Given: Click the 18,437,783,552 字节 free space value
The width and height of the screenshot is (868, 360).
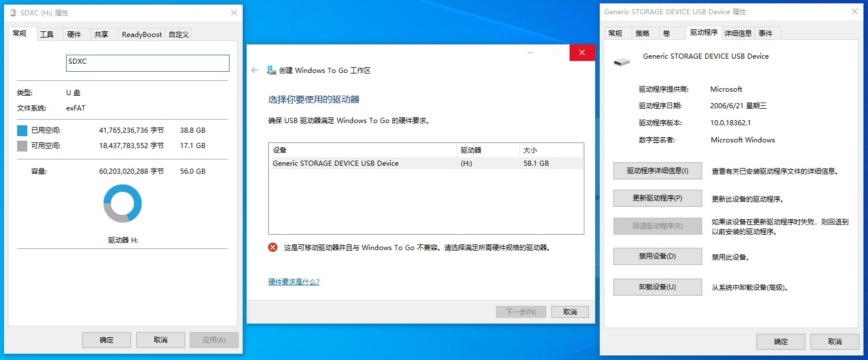Looking at the screenshot, I should [x=132, y=146].
